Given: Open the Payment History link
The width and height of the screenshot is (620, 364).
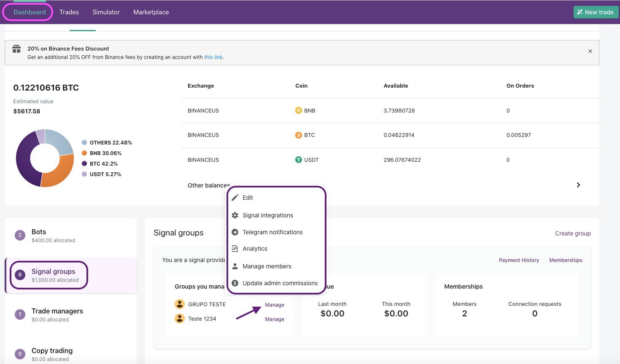Looking at the screenshot, I should pyautogui.click(x=519, y=260).
